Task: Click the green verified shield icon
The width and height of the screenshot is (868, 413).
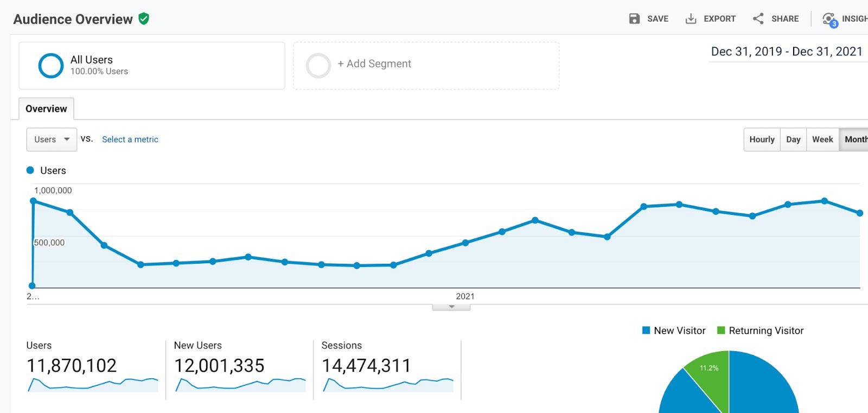Action: pyautogui.click(x=144, y=19)
